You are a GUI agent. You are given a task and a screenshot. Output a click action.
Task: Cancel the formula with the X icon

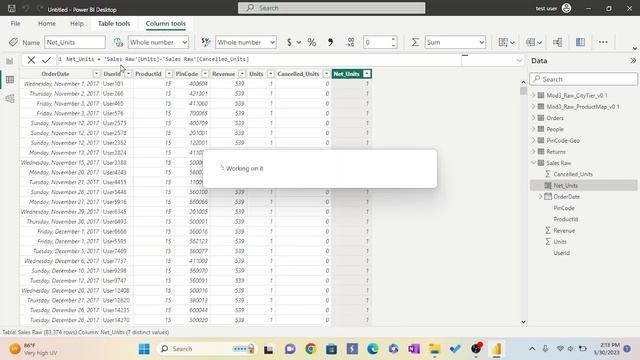tap(31, 60)
